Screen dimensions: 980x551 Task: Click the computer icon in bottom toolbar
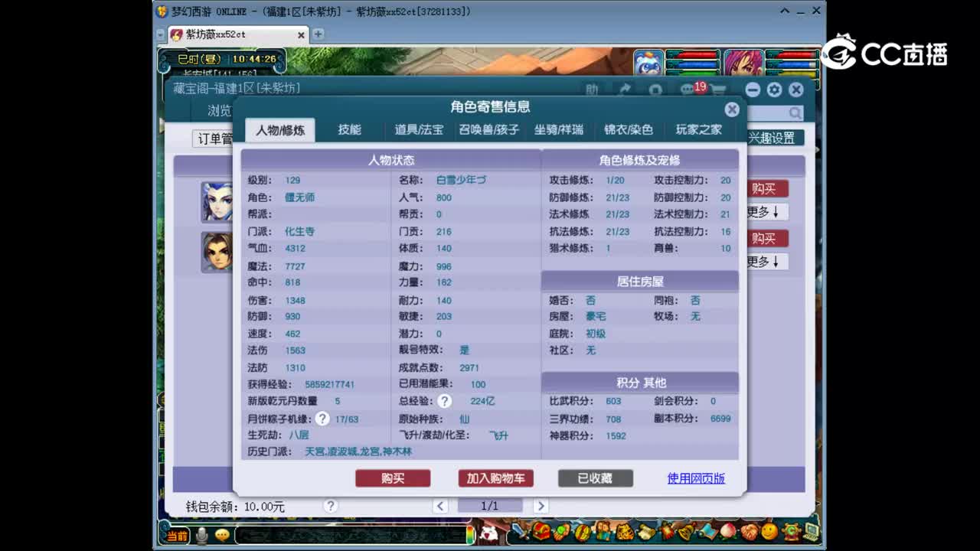click(x=811, y=531)
